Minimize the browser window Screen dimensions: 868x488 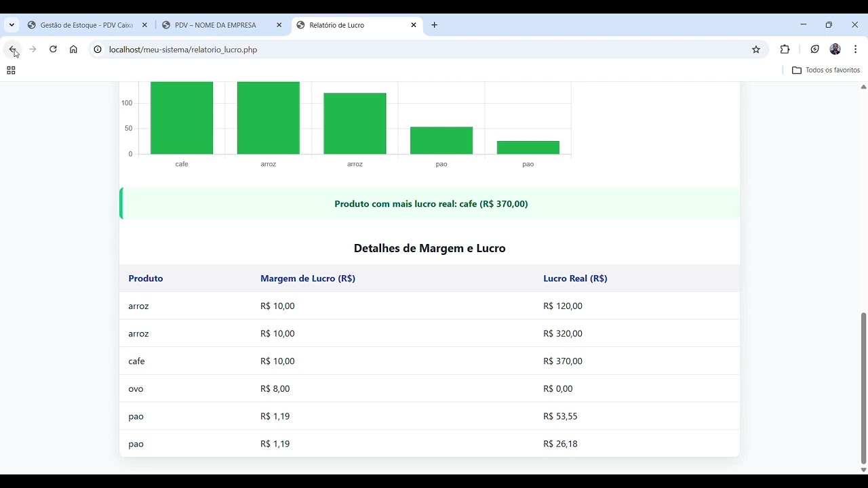pyautogui.click(x=804, y=25)
